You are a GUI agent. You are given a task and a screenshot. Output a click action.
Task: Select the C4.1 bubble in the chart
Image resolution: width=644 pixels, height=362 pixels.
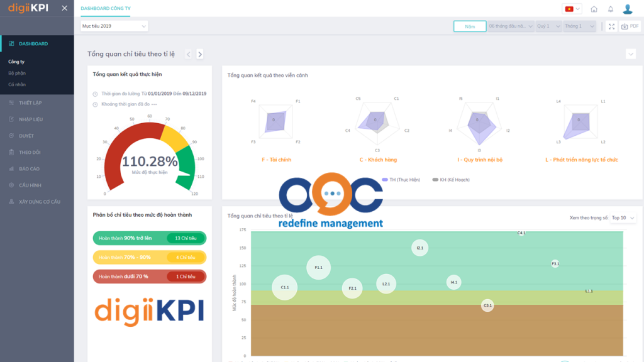521,233
